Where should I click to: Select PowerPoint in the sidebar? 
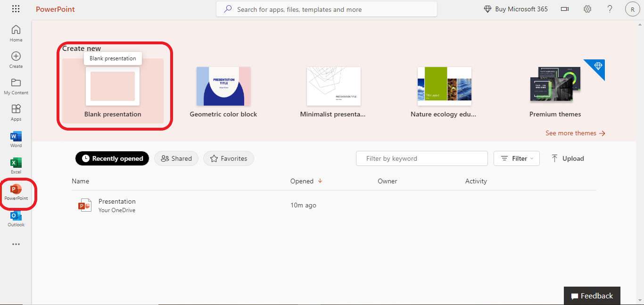tap(16, 192)
